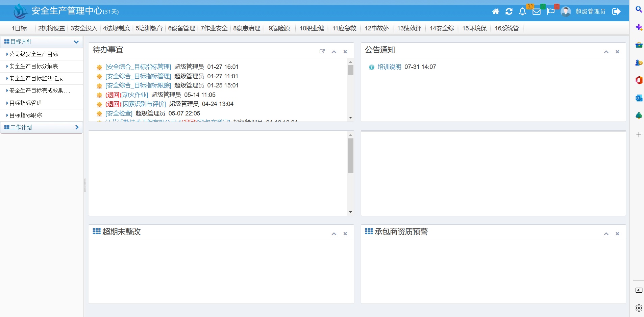Click the home icon in header
Image resolution: width=644 pixels, height=317 pixels.
[496, 11]
